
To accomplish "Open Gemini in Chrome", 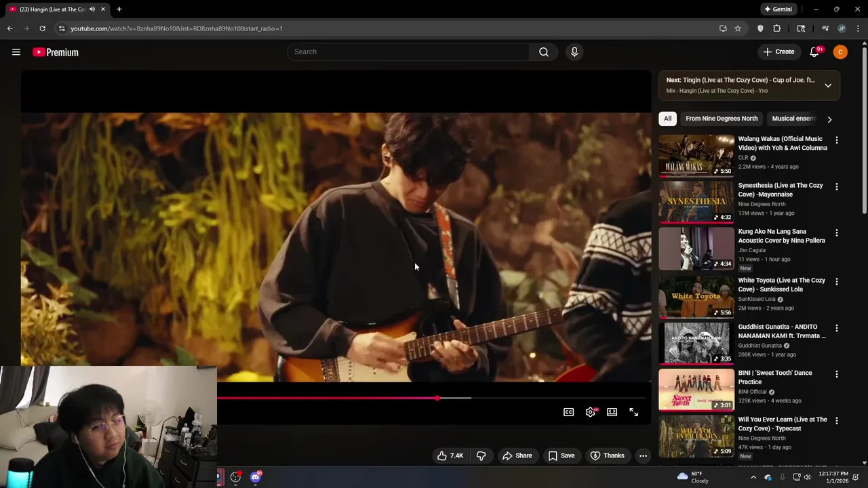I will click(778, 9).
